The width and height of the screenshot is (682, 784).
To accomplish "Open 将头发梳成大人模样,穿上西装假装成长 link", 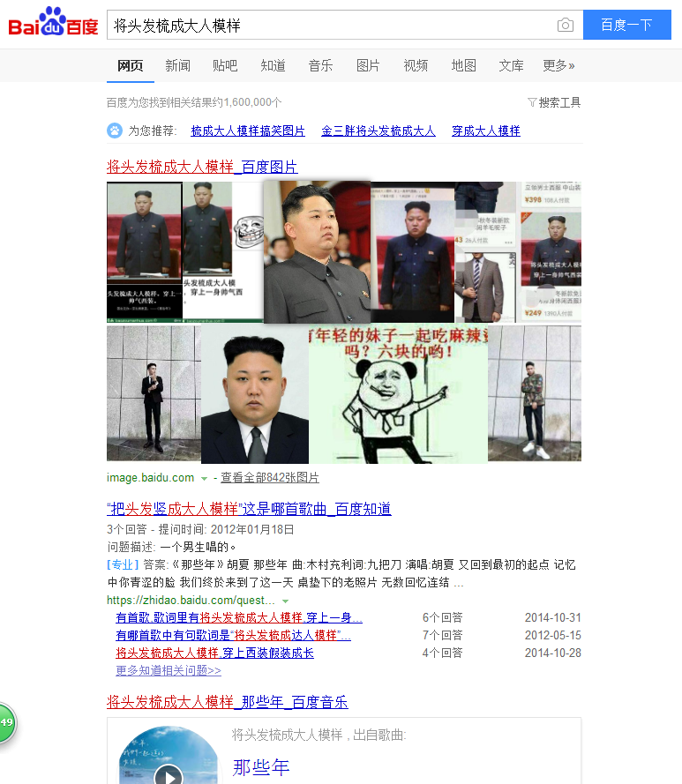I will coord(214,653).
